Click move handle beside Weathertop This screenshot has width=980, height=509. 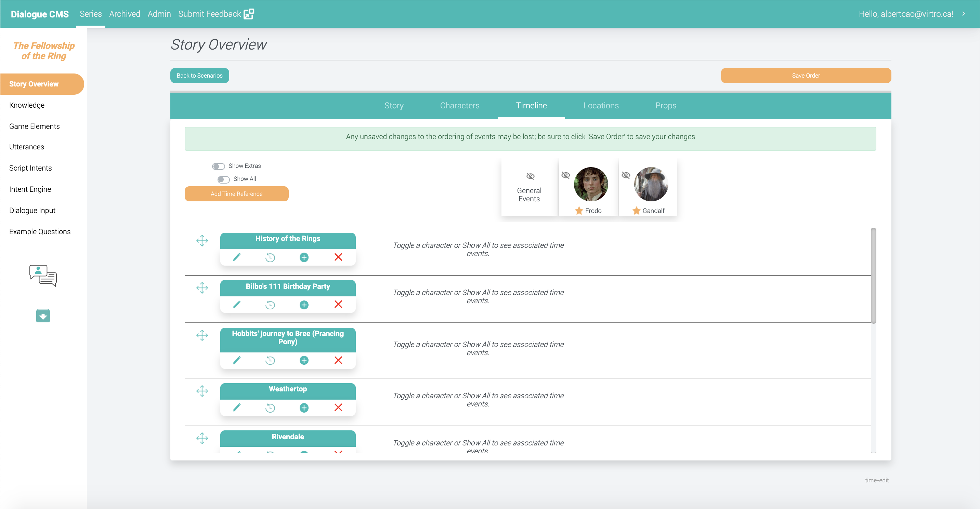pyautogui.click(x=202, y=391)
